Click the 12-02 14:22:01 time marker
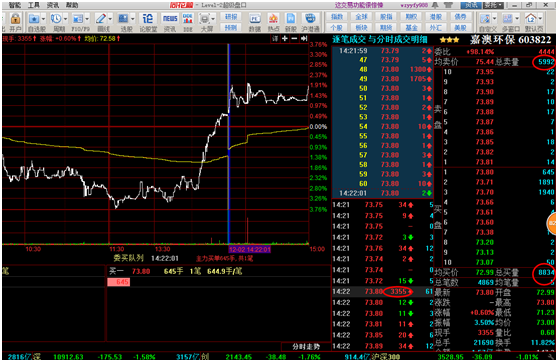This screenshot has width=558, height=362. click(250, 249)
